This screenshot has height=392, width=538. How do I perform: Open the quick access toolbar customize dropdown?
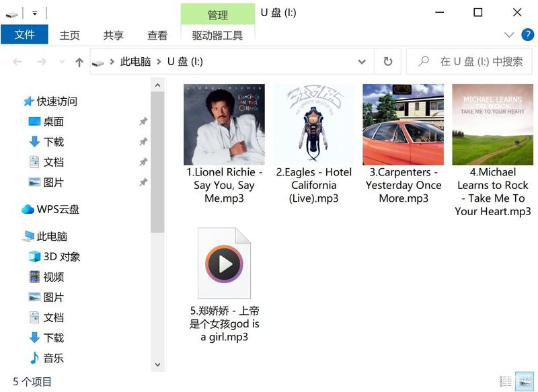pos(35,13)
